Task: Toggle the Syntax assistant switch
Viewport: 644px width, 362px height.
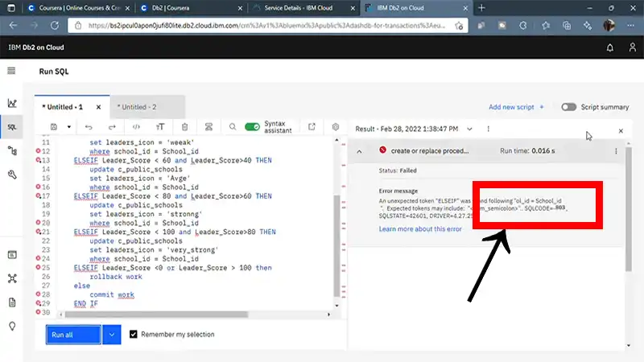Action: coord(252,127)
